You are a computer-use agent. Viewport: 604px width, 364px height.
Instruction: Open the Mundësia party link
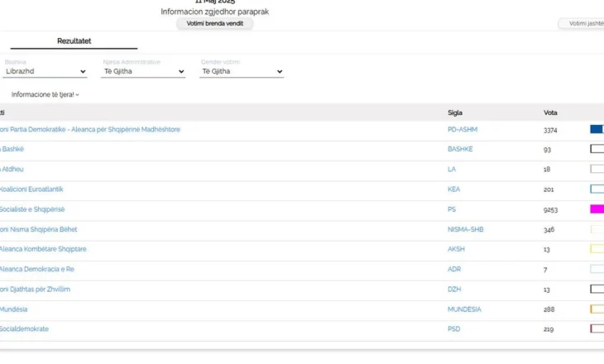point(14,309)
